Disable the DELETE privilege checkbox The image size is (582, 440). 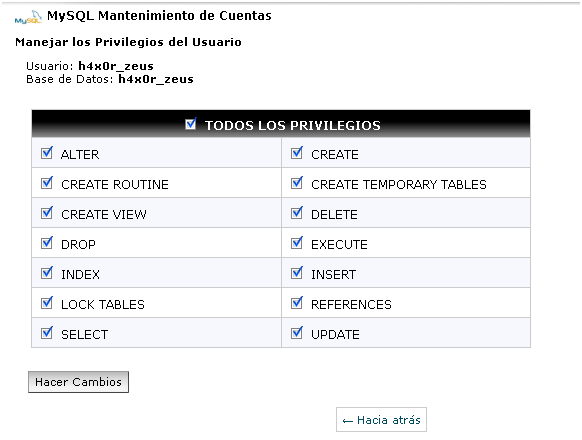[297, 213]
